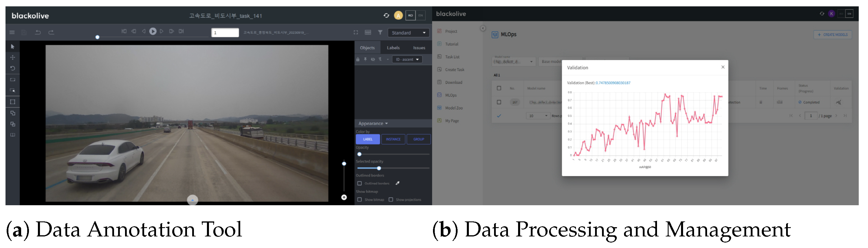Click the Selected opacity slider handle
Viewport: 868px width, 248px height.
tap(379, 168)
